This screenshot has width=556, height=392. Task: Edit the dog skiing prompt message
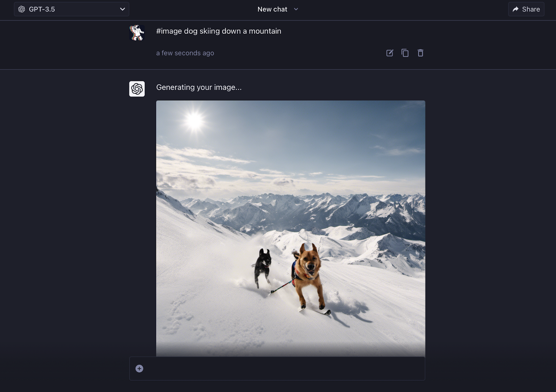(390, 53)
